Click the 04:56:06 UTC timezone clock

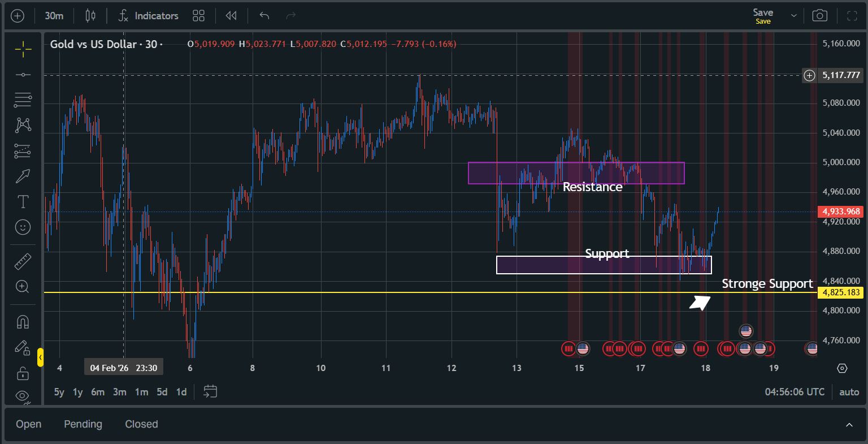(795, 392)
